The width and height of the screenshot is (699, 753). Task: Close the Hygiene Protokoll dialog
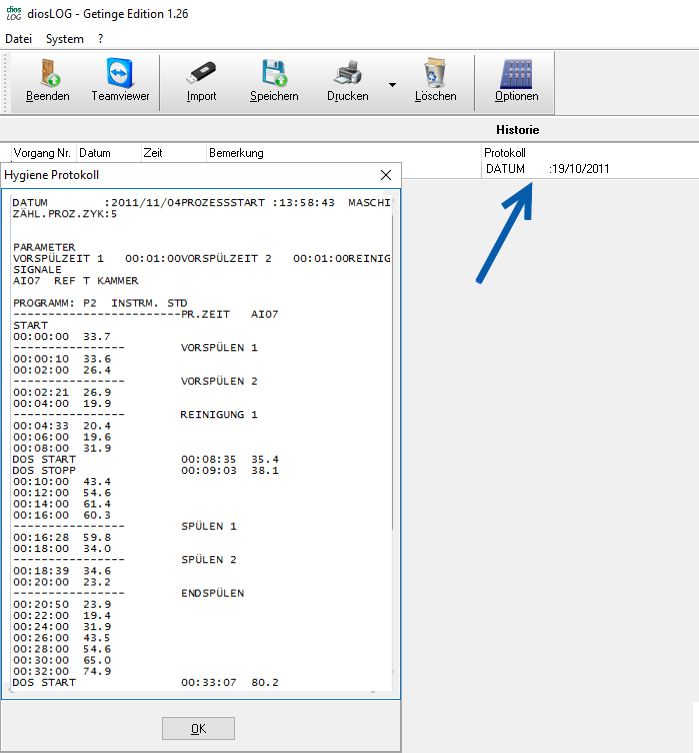point(386,175)
